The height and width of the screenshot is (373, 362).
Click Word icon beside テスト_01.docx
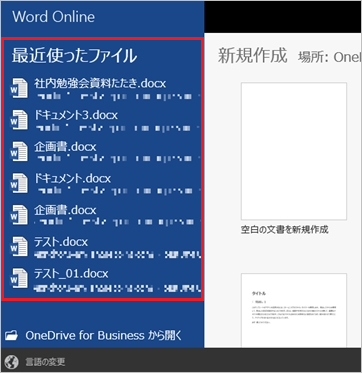tap(19, 278)
